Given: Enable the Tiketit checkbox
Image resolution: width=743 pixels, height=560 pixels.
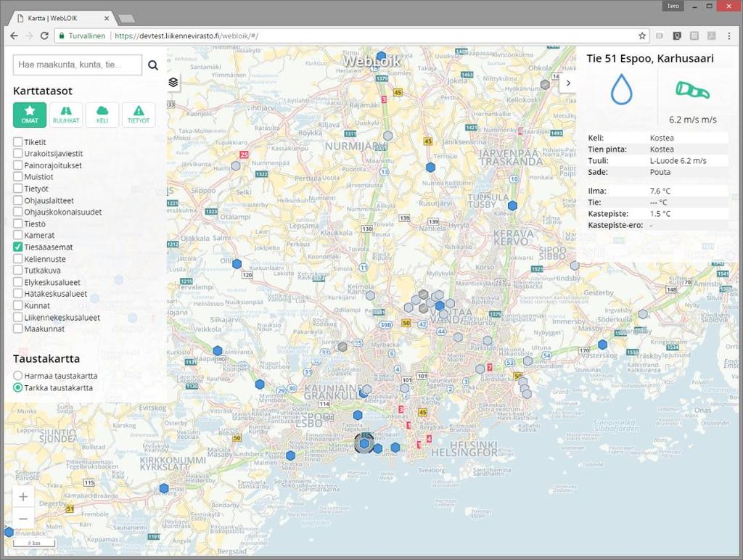Looking at the screenshot, I should click(18, 141).
